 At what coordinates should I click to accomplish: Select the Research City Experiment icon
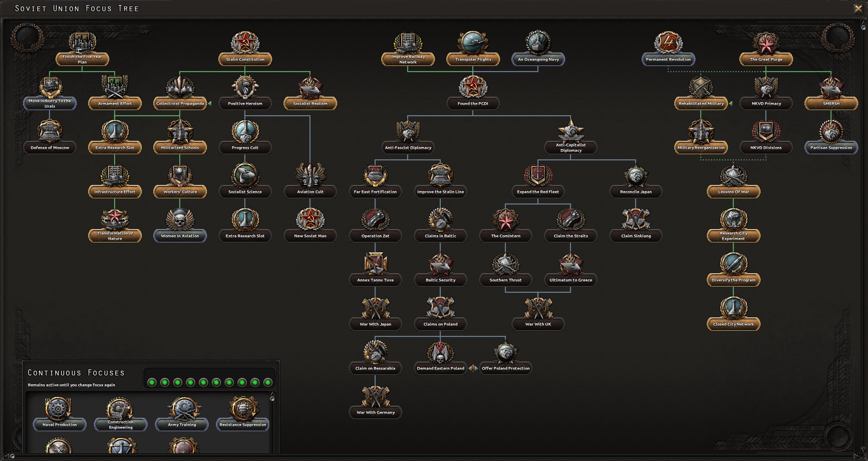pyautogui.click(x=733, y=219)
